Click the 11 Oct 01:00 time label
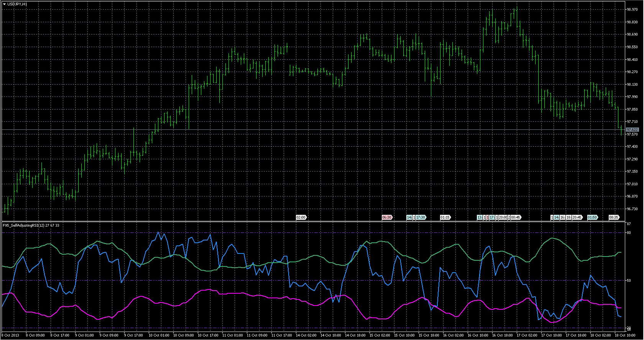This screenshot has height=340, width=644. coord(233,335)
